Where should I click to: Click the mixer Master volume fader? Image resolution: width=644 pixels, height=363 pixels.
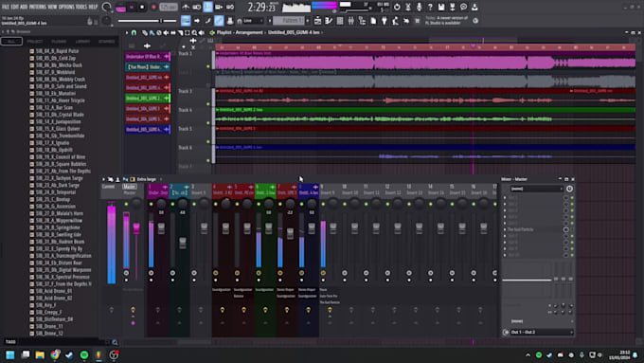[136, 228]
